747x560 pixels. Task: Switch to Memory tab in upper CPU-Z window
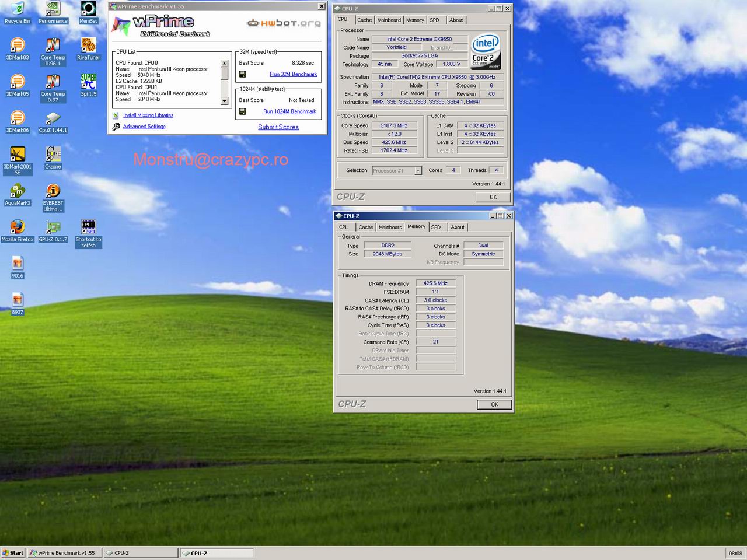[415, 20]
